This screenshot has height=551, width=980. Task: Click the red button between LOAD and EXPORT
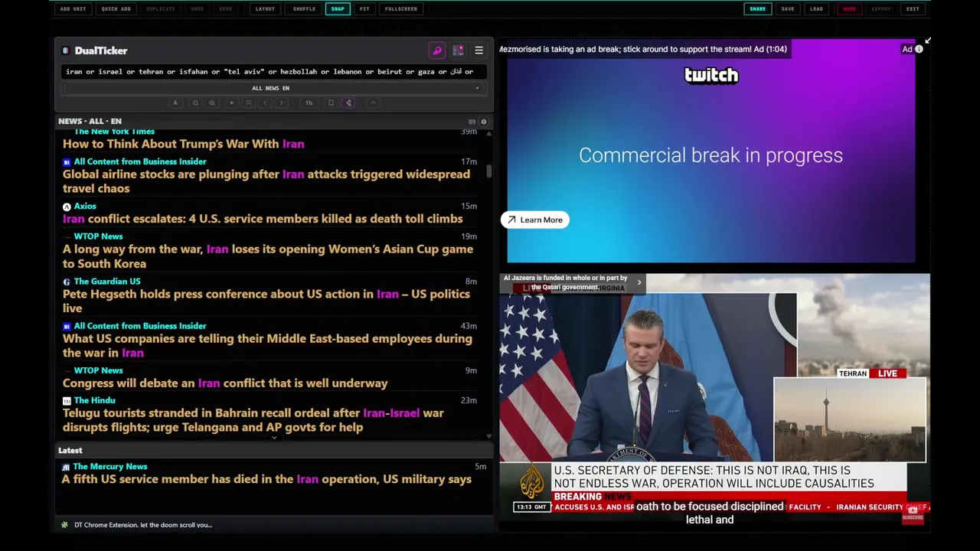pos(849,9)
